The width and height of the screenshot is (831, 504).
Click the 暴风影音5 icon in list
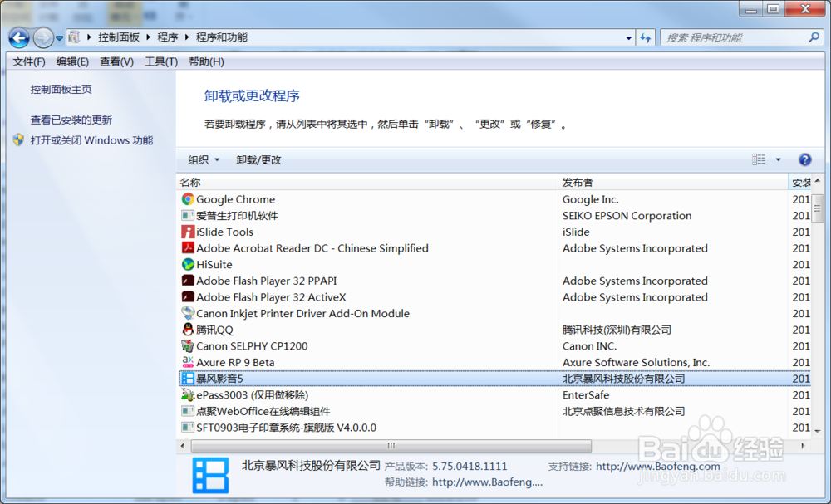pos(188,379)
